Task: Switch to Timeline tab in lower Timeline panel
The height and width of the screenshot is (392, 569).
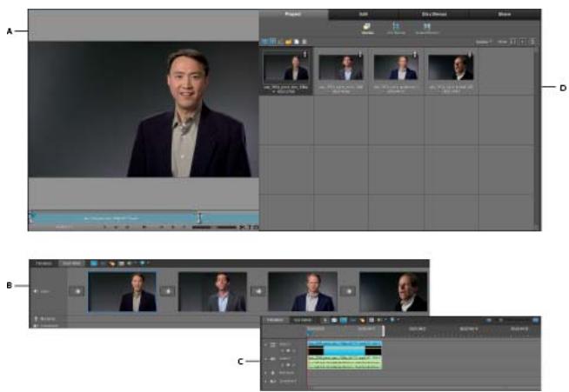Action: (x=275, y=320)
